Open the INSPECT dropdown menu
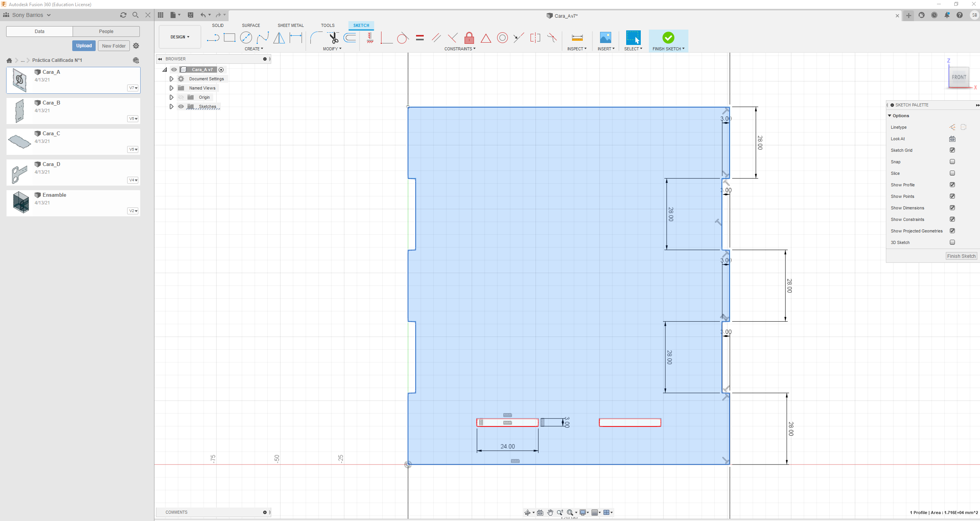 577,49
